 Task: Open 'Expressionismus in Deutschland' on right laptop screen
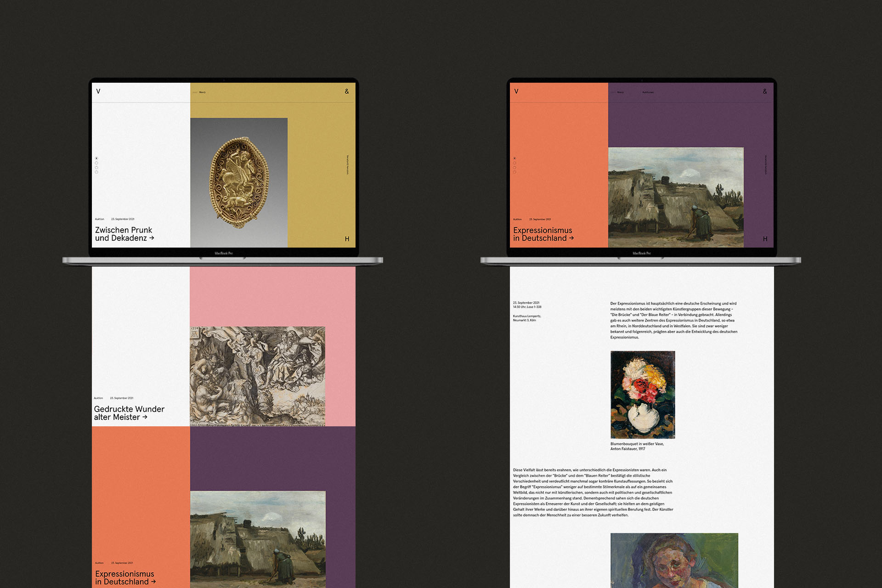pyautogui.click(x=543, y=234)
